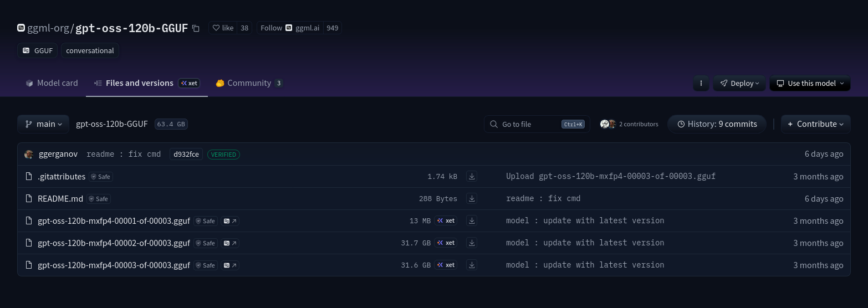Click Safe badge for 00001-of-00003 file

tap(206, 221)
